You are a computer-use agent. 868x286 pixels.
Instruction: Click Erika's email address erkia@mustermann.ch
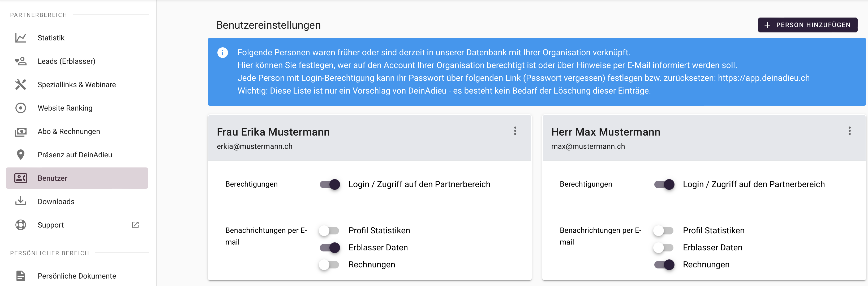[254, 146]
